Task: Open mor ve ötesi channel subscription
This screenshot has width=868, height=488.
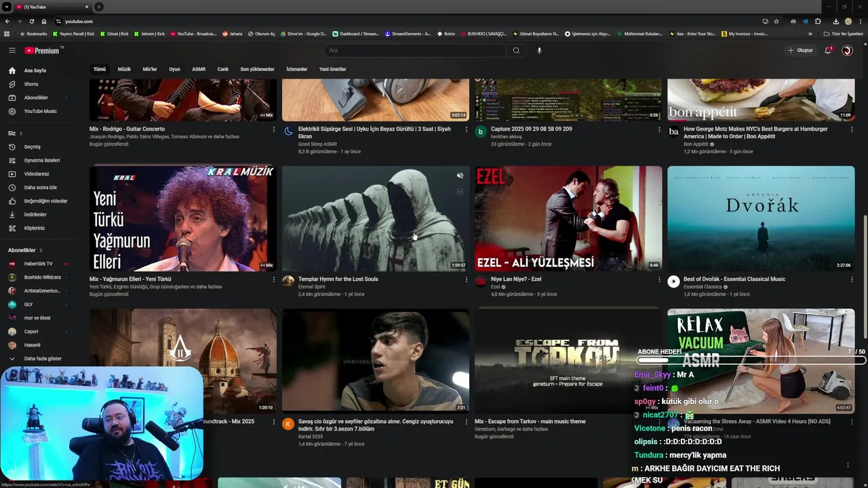Action: 37,318
